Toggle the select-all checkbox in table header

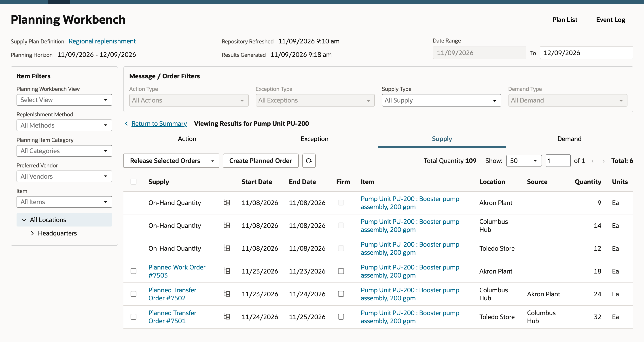(x=133, y=182)
